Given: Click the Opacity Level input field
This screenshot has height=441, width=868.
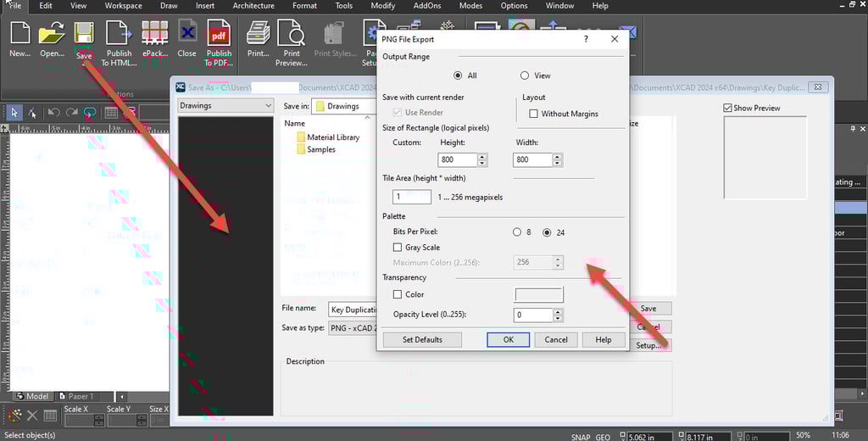Looking at the screenshot, I should tap(534, 315).
